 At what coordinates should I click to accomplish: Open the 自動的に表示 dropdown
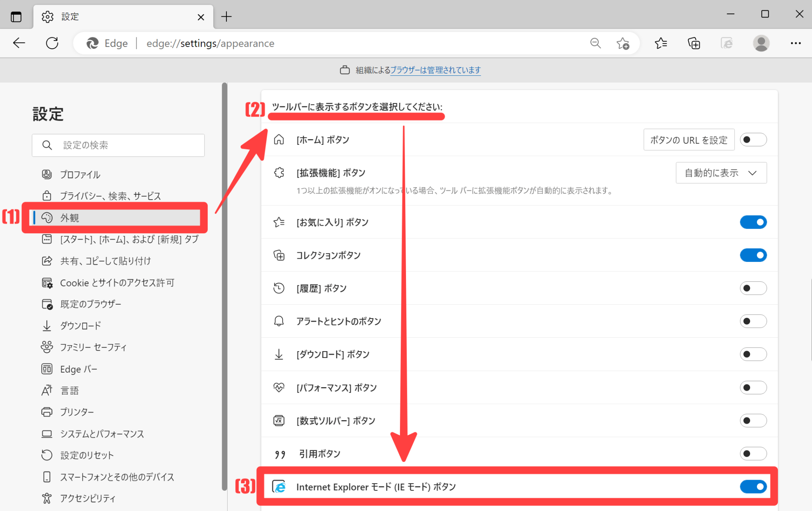[x=721, y=173]
